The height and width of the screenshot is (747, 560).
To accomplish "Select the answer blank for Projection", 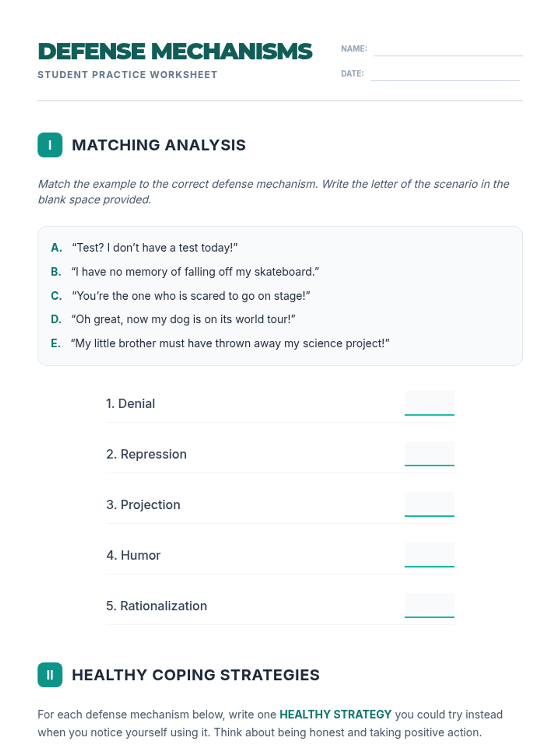I will [x=429, y=504].
